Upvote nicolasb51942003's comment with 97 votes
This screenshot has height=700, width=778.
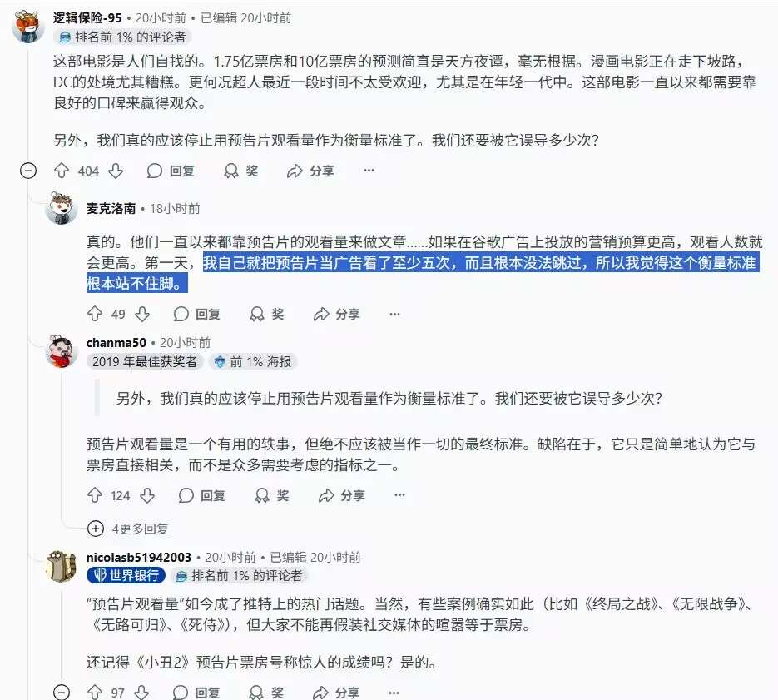95,692
